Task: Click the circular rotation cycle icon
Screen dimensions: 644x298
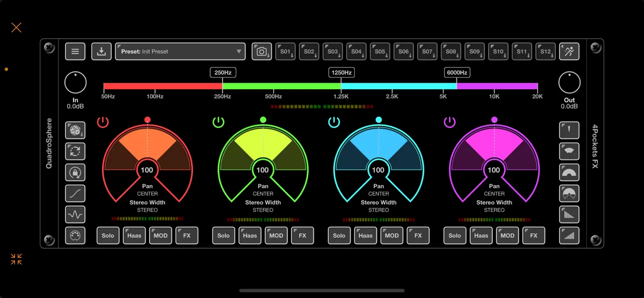Action: 75,152
